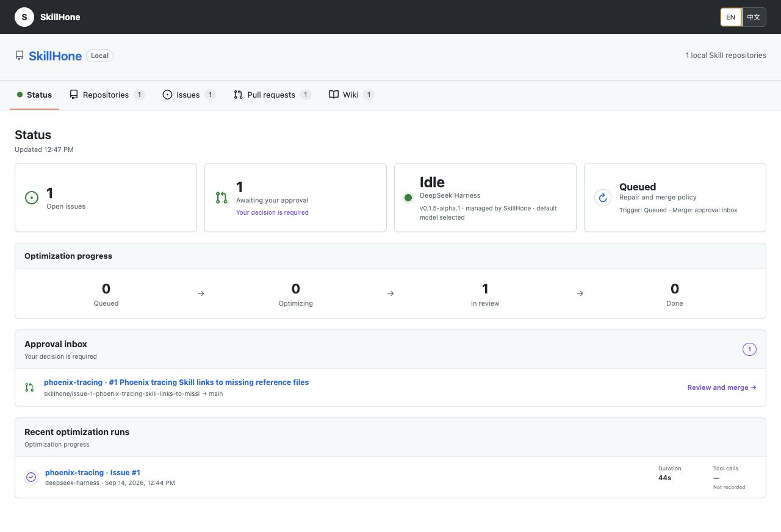This screenshot has width=781, height=532.
Task: Click the SkillHone blue heading link
Action: pos(55,56)
